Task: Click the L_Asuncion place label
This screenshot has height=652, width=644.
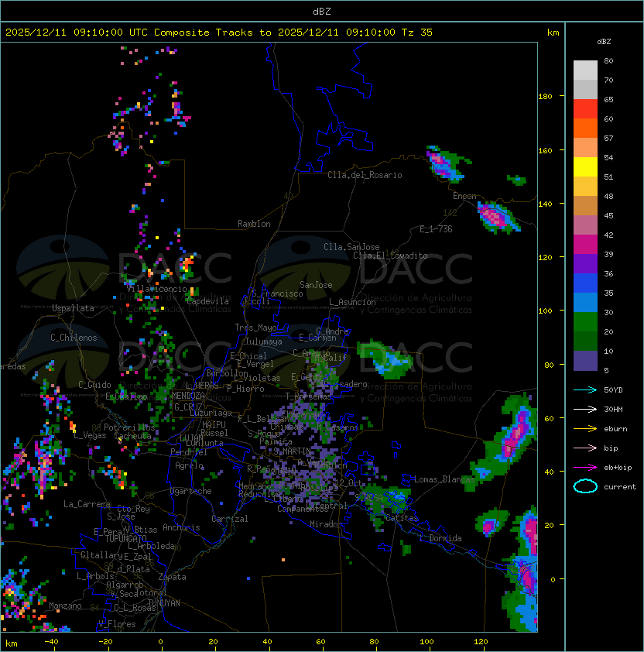Action: (x=352, y=302)
